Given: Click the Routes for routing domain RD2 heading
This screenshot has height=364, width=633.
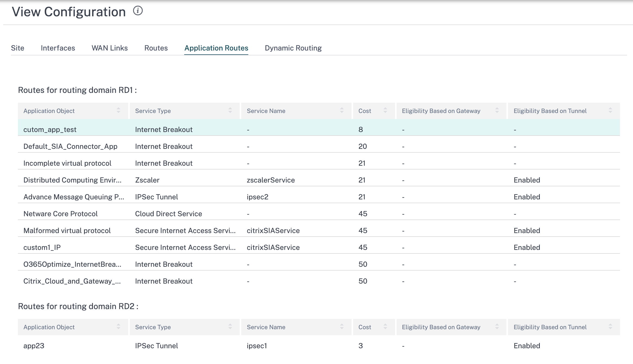Looking at the screenshot, I should point(78,306).
